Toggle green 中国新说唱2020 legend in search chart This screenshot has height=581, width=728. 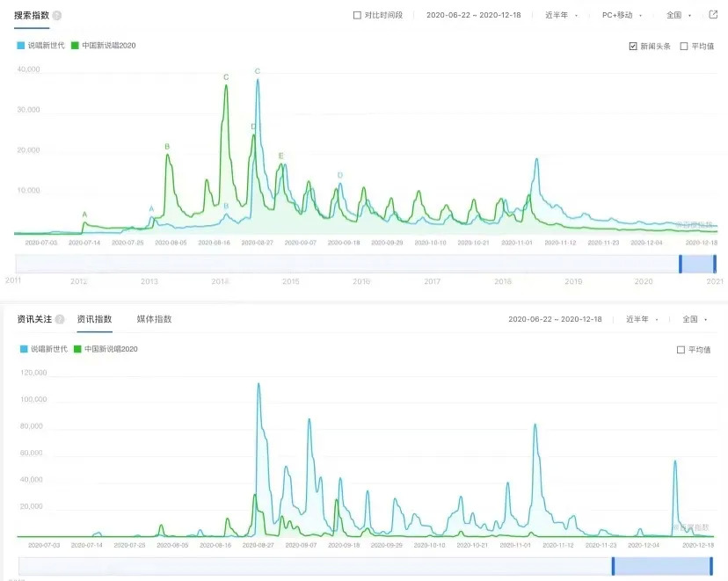point(104,46)
